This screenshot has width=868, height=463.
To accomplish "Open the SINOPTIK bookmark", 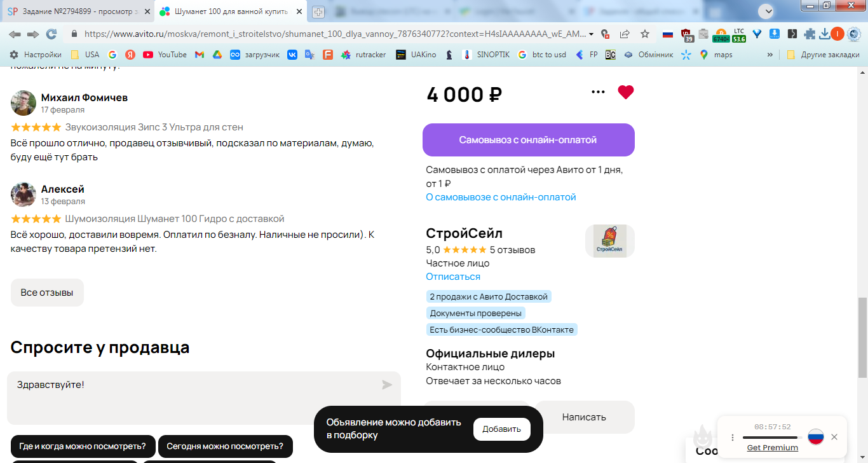I will (x=485, y=55).
